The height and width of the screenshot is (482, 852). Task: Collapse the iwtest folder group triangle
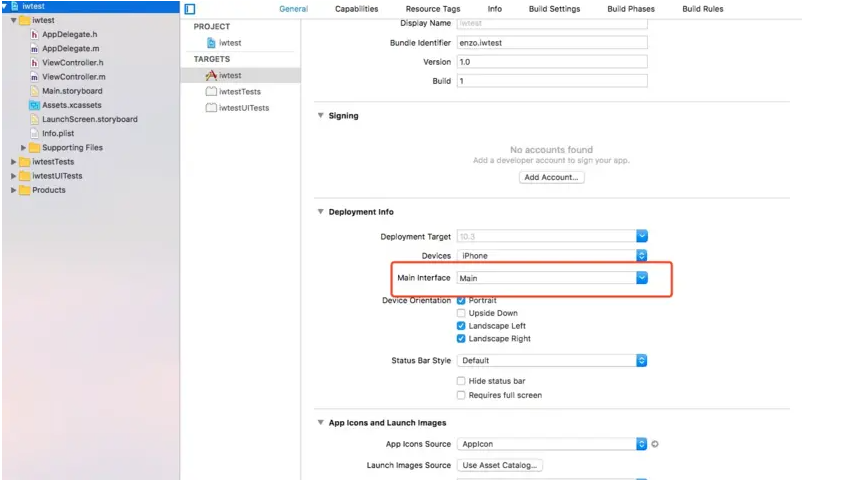pos(14,20)
